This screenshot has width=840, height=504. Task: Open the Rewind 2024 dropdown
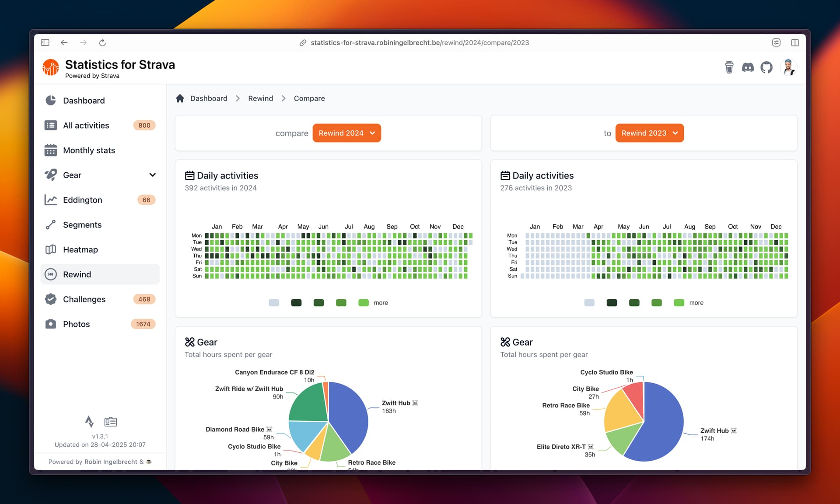click(346, 133)
